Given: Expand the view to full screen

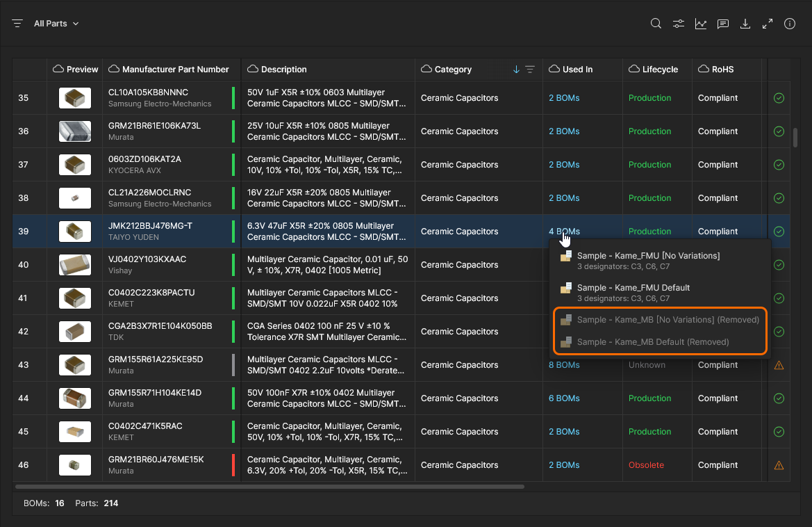Looking at the screenshot, I should pos(768,24).
